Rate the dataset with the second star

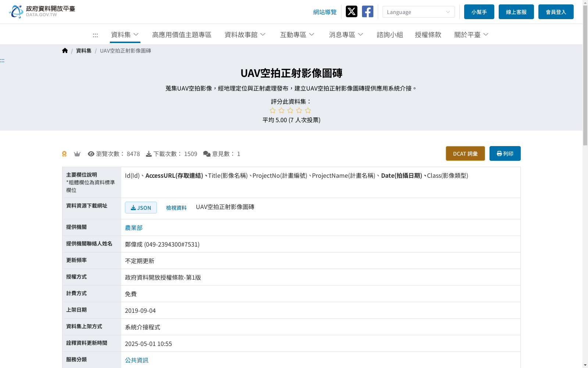point(282,110)
